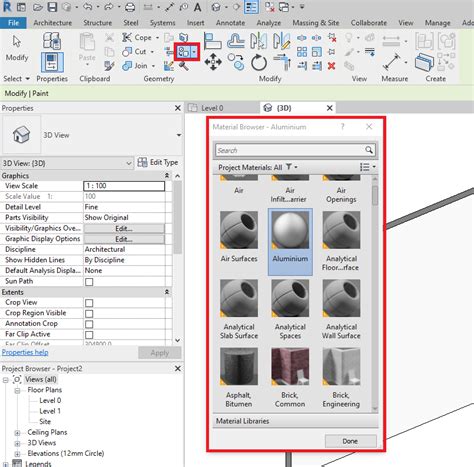Image resolution: width=474 pixels, height=467 pixels.
Task: Click the Mirror Pick Axis tool
Action: pos(258,41)
